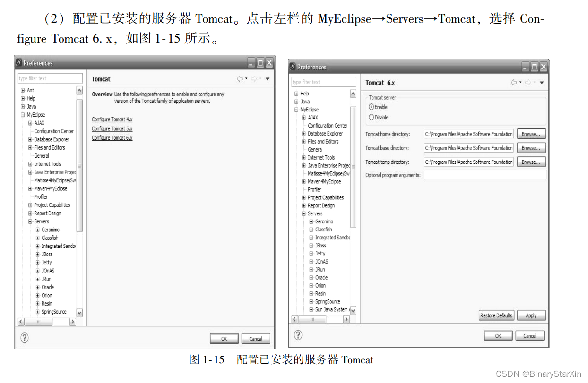Screen dimensions: 588x383
Task: Open the Configure Tomcat 6.x link
Action: tap(112, 137)
